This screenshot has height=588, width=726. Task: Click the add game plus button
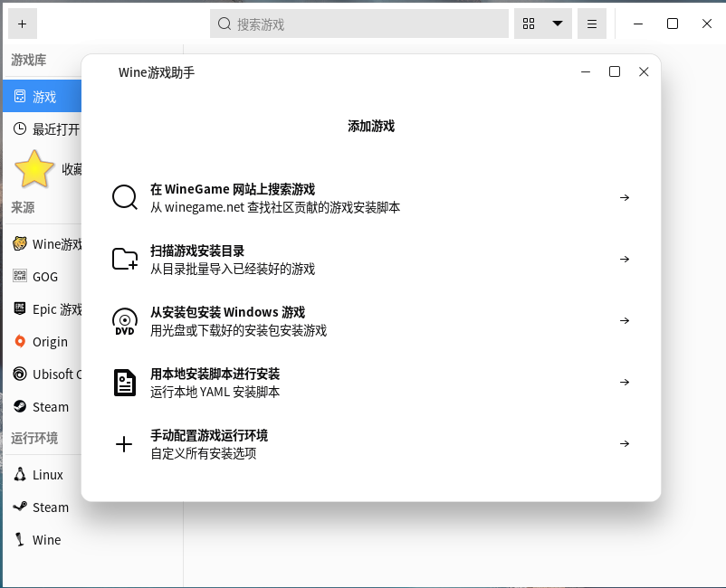click(x=22, y=24)
